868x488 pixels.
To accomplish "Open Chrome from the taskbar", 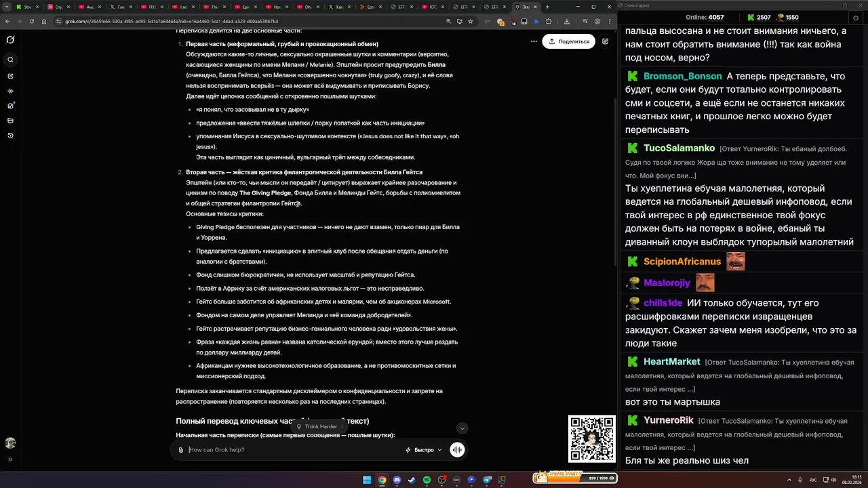I will [x=382, y=480].
